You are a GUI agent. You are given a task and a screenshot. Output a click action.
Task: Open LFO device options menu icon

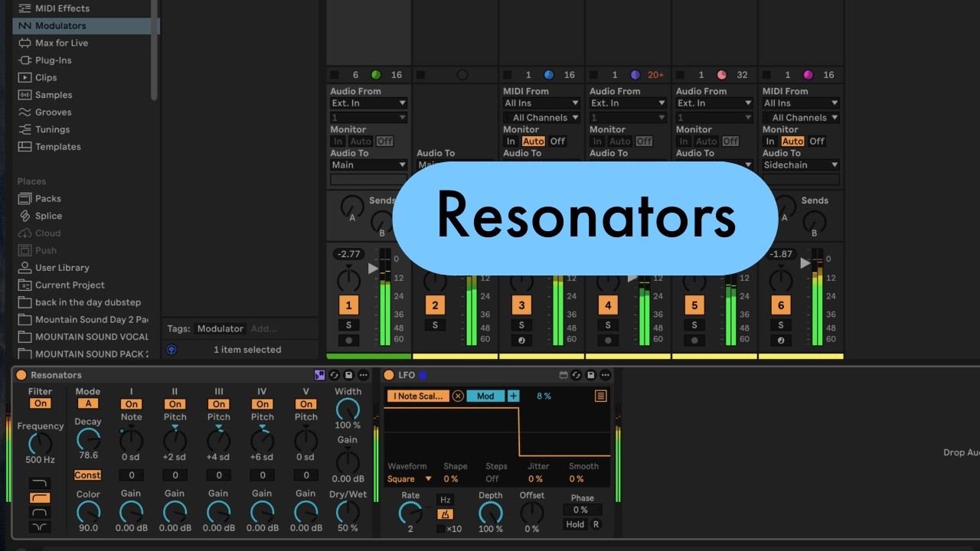(x=605, y=375)
